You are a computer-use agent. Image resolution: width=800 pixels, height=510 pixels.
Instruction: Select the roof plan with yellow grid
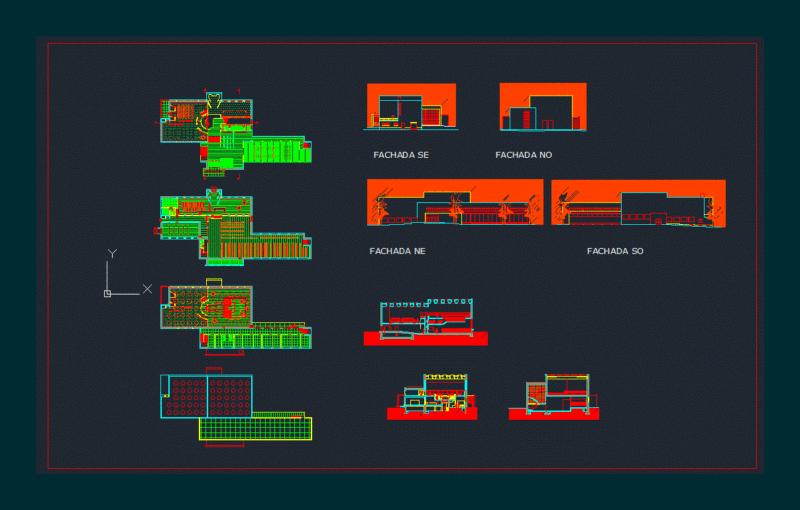point(236,406)
